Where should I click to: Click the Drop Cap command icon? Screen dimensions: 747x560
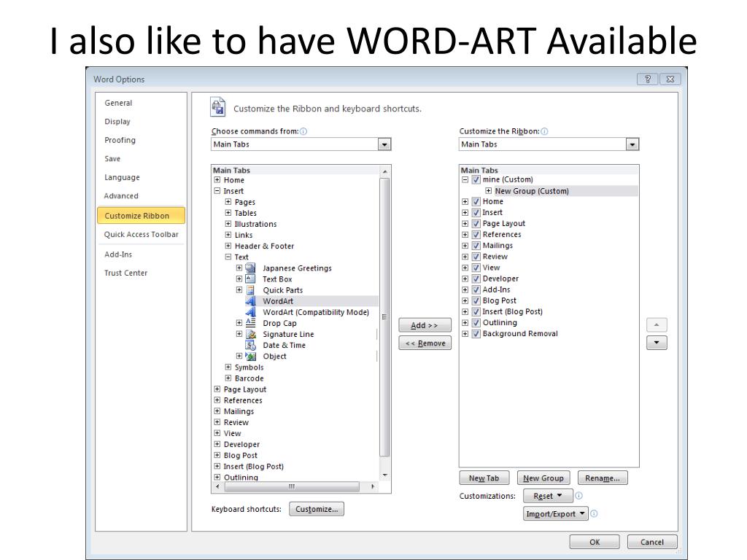[x=251, y=323]
